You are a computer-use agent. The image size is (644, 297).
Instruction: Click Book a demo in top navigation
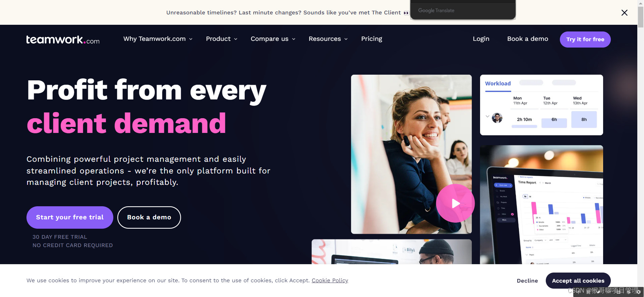528,39
